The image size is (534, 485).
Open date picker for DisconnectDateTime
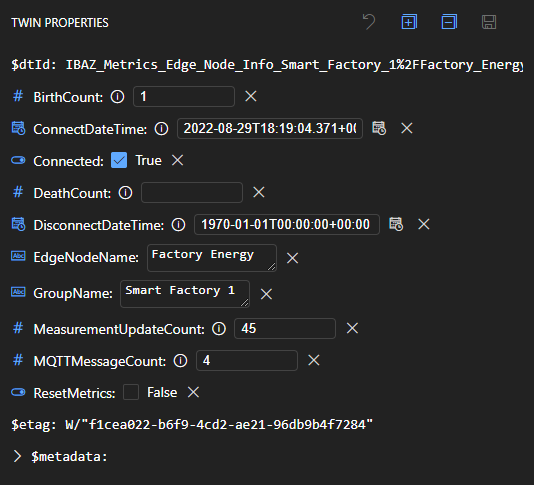[396, 224]
